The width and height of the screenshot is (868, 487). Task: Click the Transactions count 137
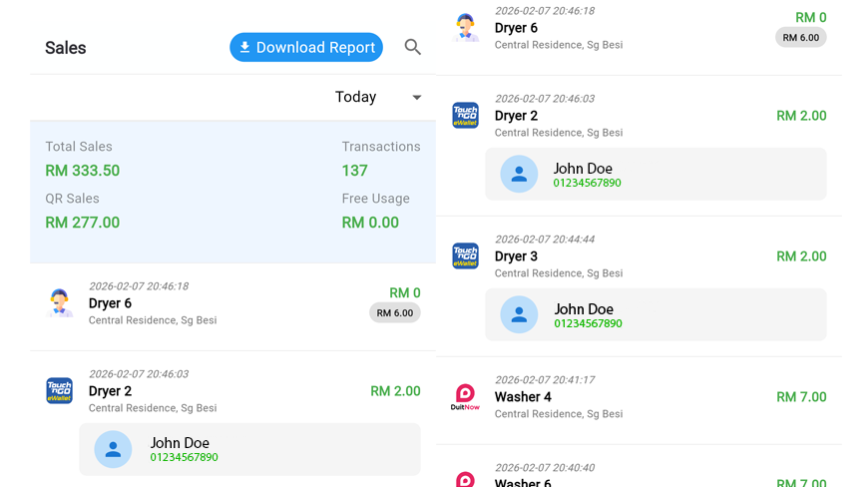tap(354, 171)
